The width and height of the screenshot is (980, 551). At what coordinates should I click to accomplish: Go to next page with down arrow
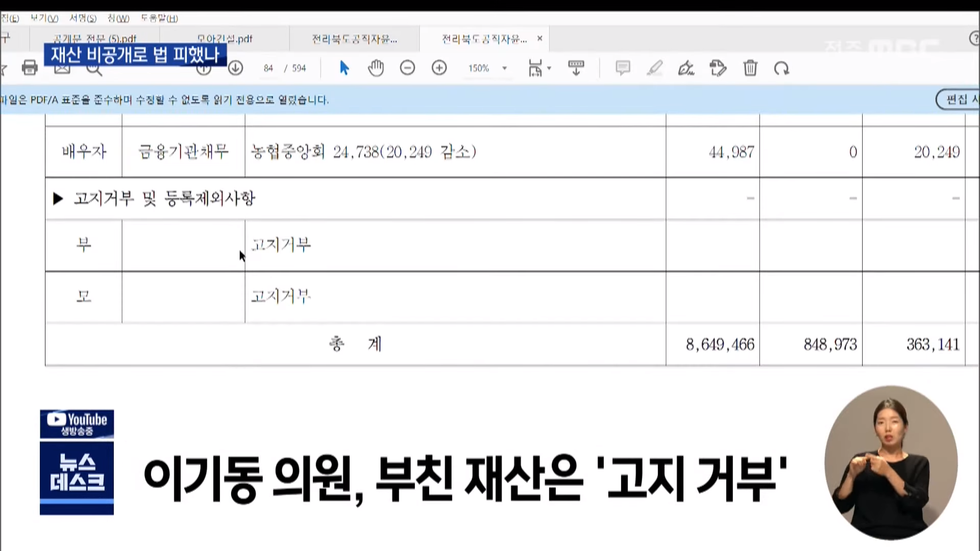pos(235,68)
